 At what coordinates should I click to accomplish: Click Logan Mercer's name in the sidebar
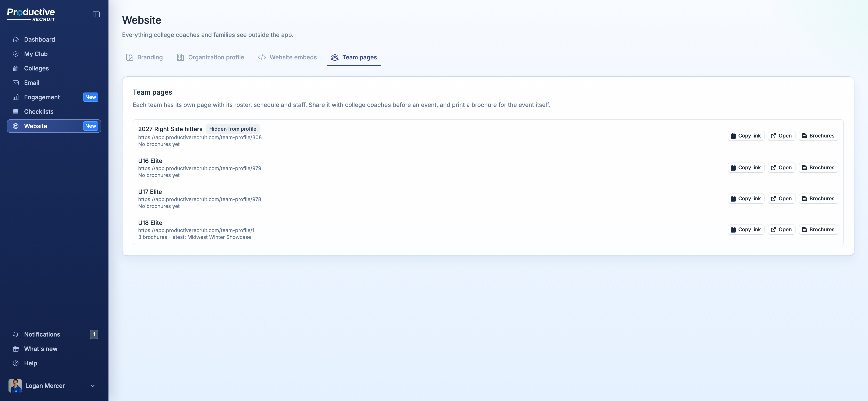pos(45,386)
